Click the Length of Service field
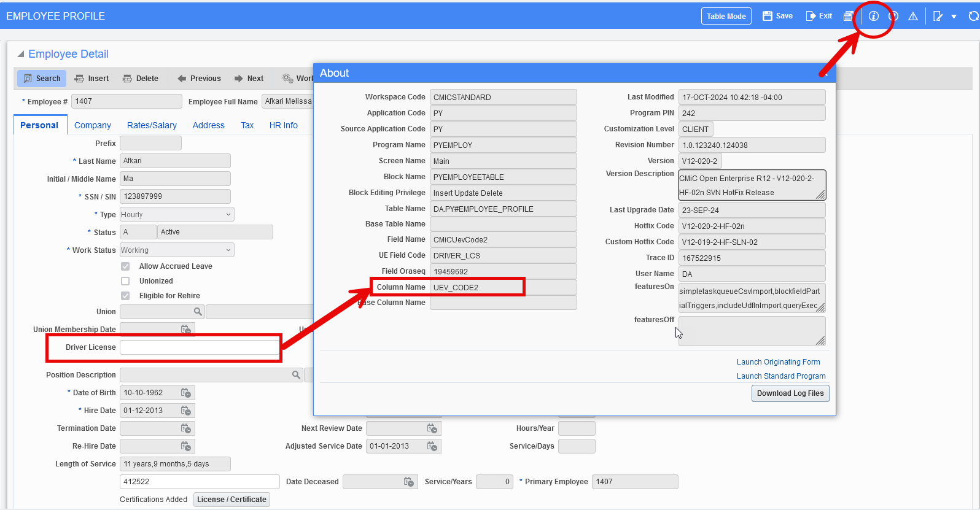 [x=175, y=464]
